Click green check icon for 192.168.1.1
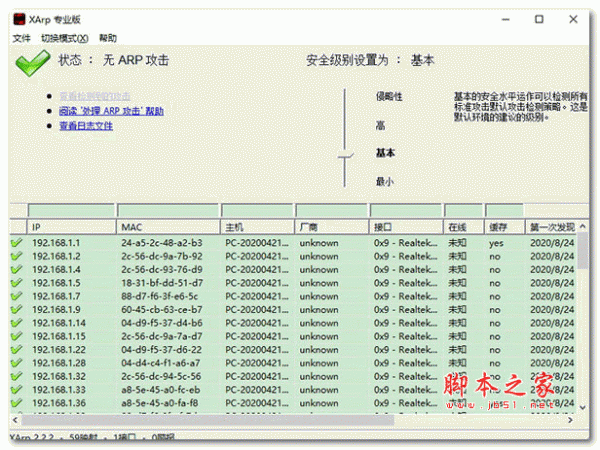Screen dimensions: 600x450 click(x=17, y=243)
